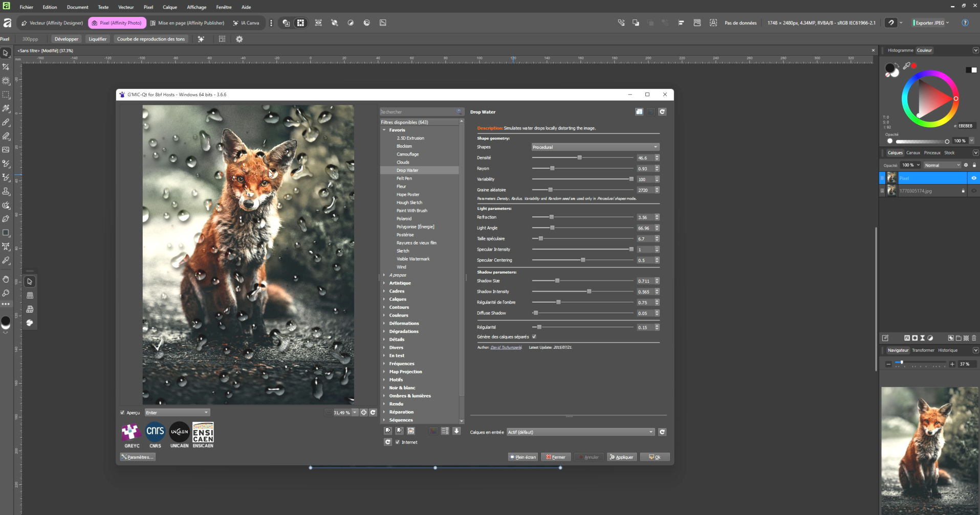This screenshot has height=515, width=980.
Task: Reset Drop Water filter parameters icon
Action: click(662, 112)
